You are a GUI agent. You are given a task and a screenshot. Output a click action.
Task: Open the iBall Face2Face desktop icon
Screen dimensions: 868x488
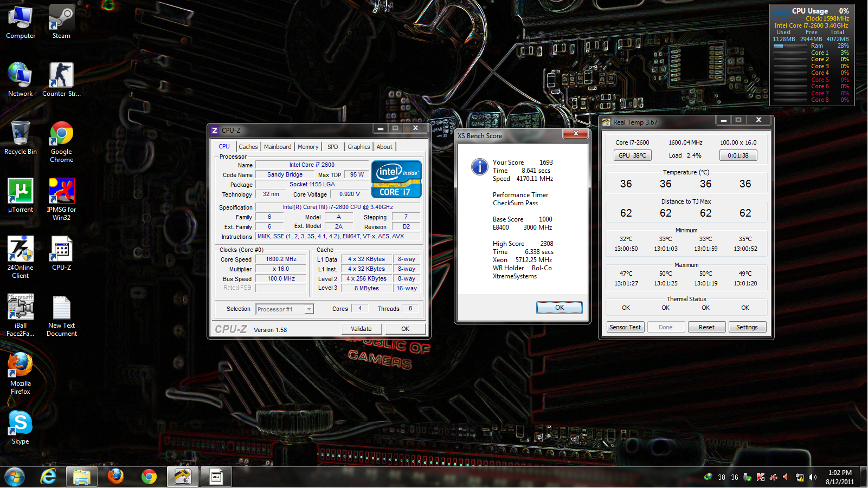21,315
